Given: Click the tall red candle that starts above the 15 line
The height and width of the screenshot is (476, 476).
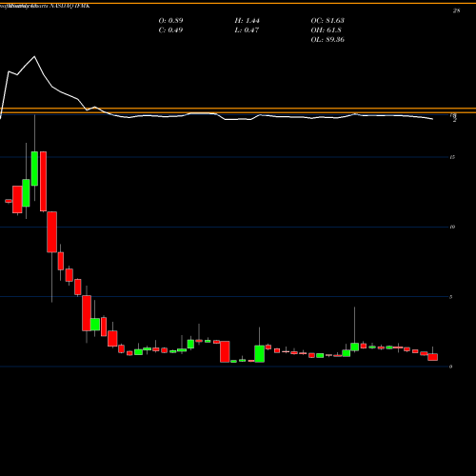Looking at the screenshot, I should click(43, 181).
